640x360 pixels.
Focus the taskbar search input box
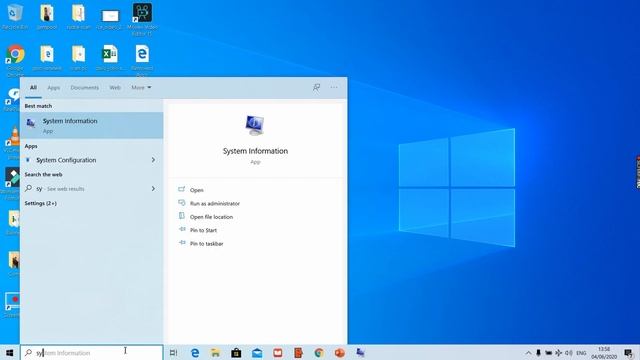click(91, 353)
